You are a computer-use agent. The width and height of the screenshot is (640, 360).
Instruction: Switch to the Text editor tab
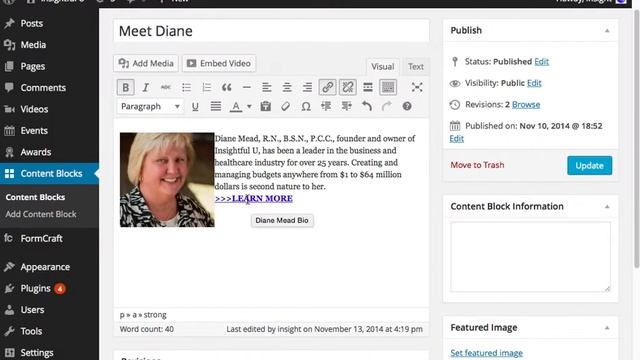[416, 67]
